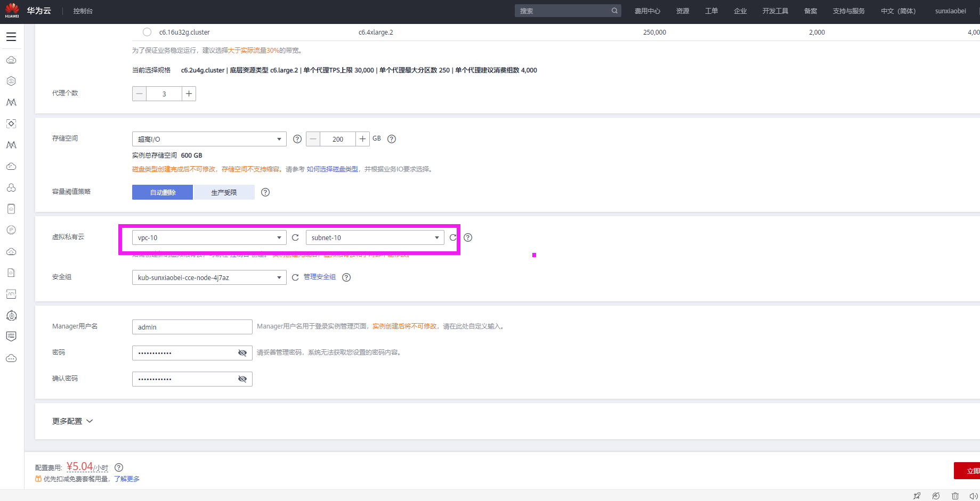Select the c6.16u32g.cluster radio button

pyautogui.click(x=147, y=32)
